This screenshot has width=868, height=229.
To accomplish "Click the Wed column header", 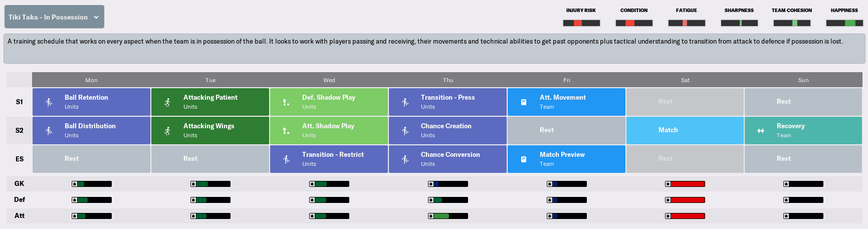I will 329,80.
